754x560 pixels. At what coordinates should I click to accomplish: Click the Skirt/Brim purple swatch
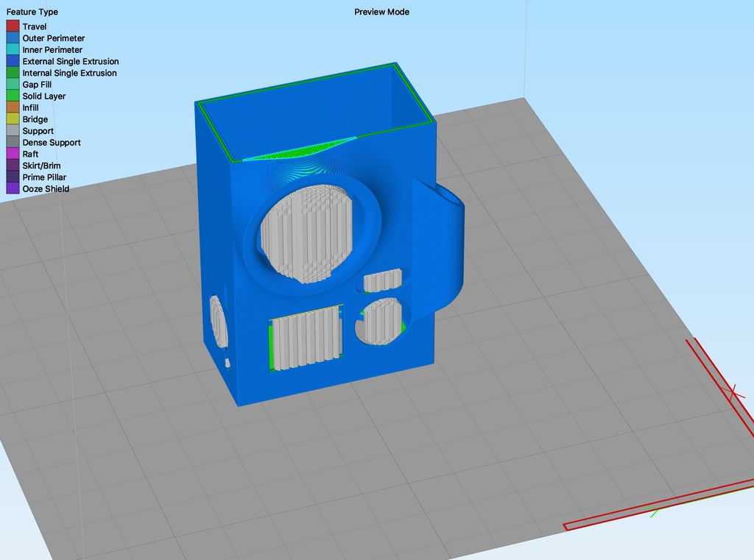pyautogui.click(x=13, y=165)
